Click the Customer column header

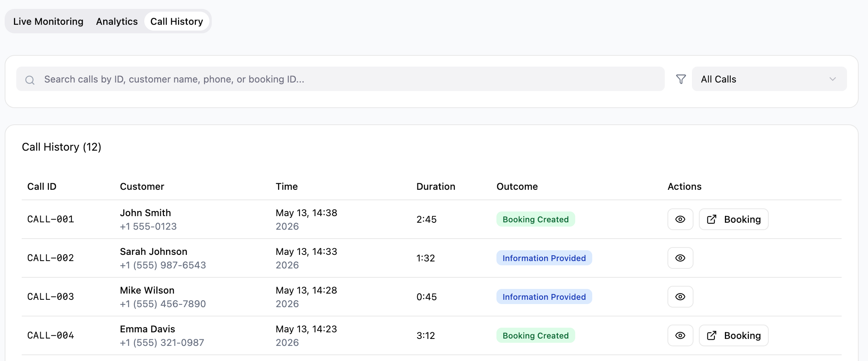(x=142, y=186)
